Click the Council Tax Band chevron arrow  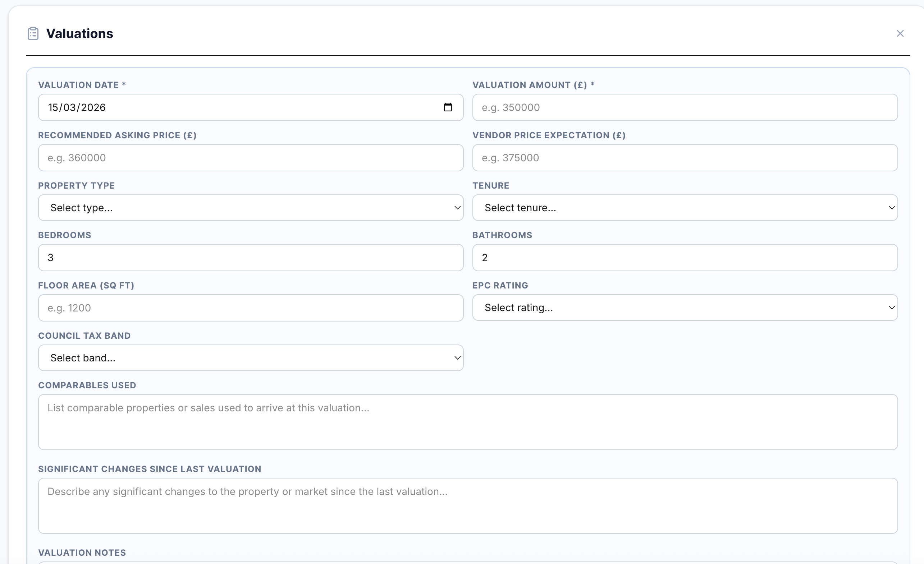[457, 358]
